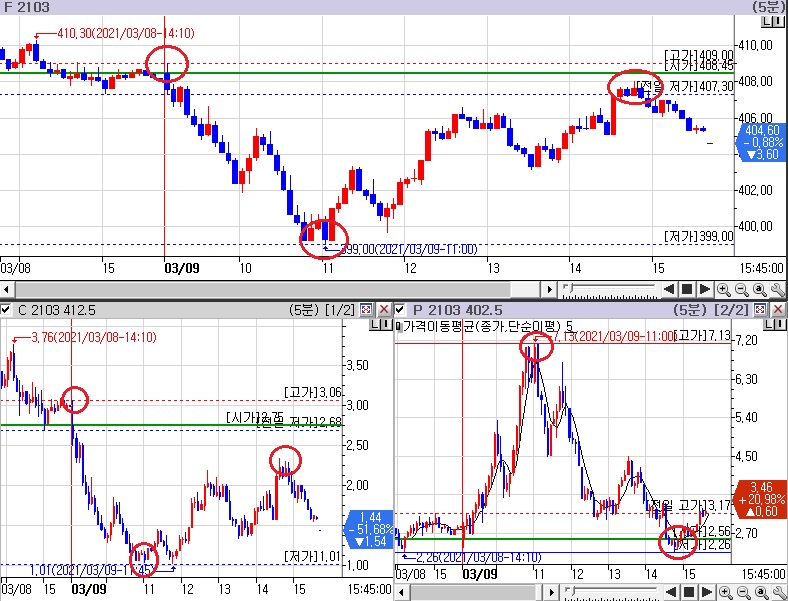
Task: Click the '[저가]1.01' label on C chart
Action: click(x=313, y=556)
